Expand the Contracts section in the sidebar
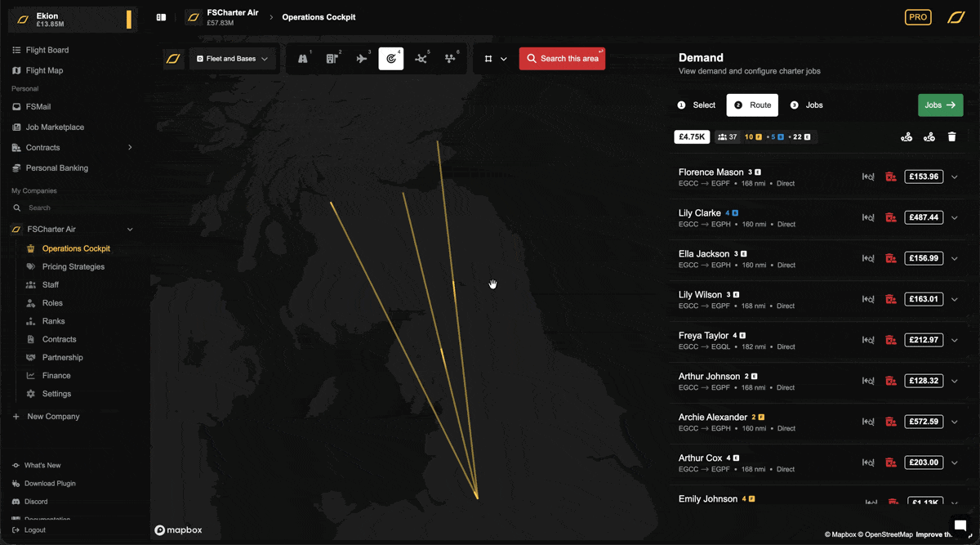The height and width of the screenshot is (545, 980). click(130, 148)
